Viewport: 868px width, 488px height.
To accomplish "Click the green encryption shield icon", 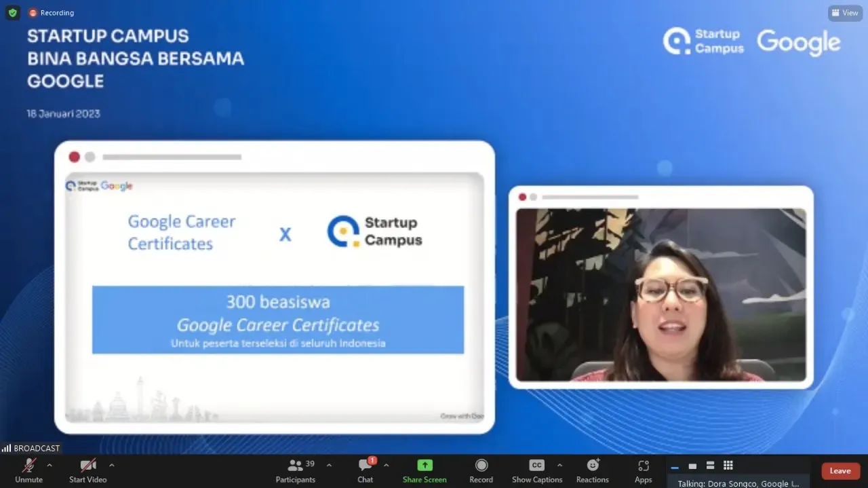I will tap(12, 13).
